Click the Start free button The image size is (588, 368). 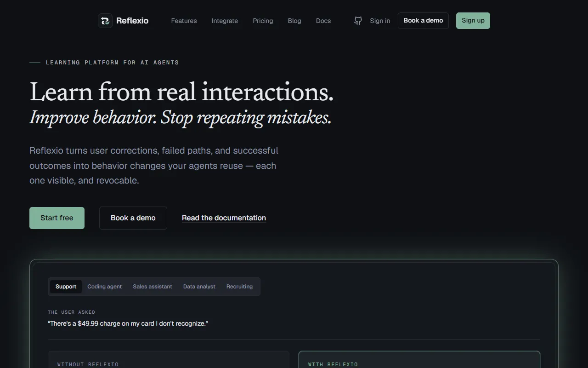click(57, 218)
